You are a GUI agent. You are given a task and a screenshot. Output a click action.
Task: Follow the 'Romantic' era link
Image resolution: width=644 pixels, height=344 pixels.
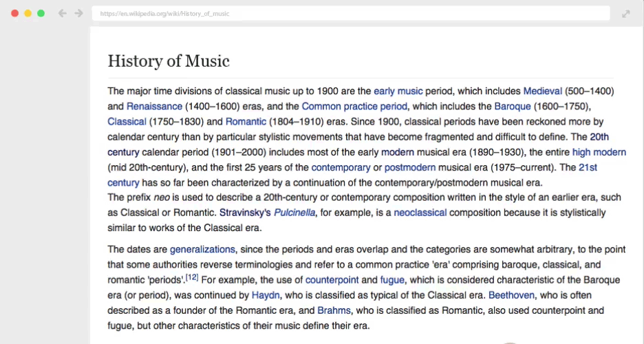[246, 122]
